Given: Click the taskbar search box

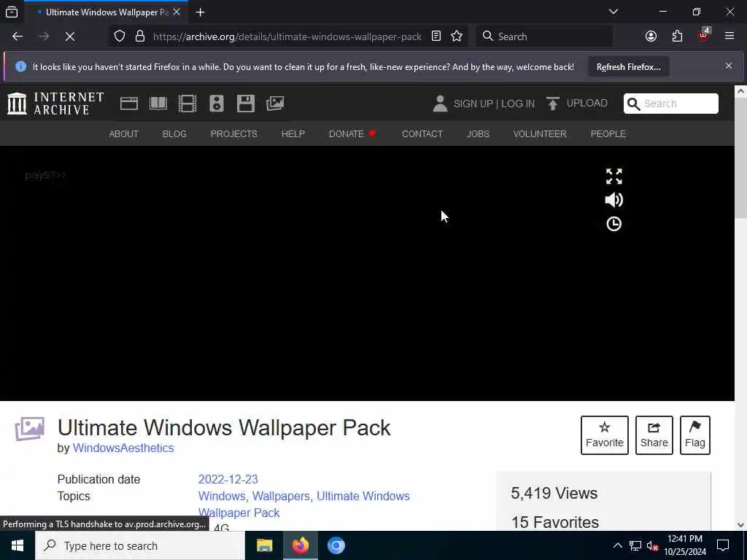Looking at the screenshot, I should click(x=140, y=545).
